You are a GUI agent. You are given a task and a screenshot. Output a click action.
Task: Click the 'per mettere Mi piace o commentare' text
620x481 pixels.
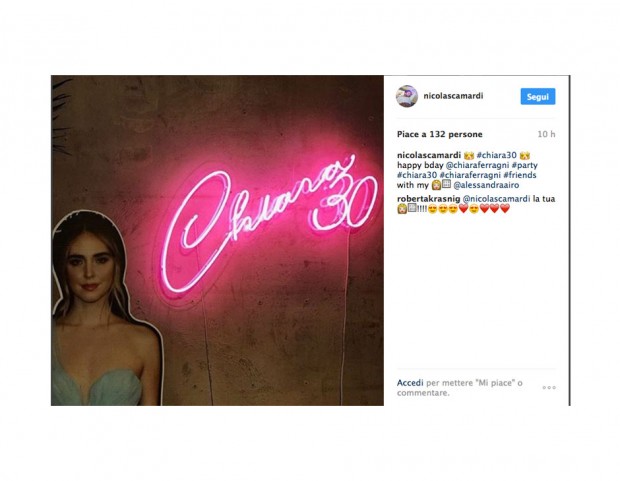coord(460,388)
